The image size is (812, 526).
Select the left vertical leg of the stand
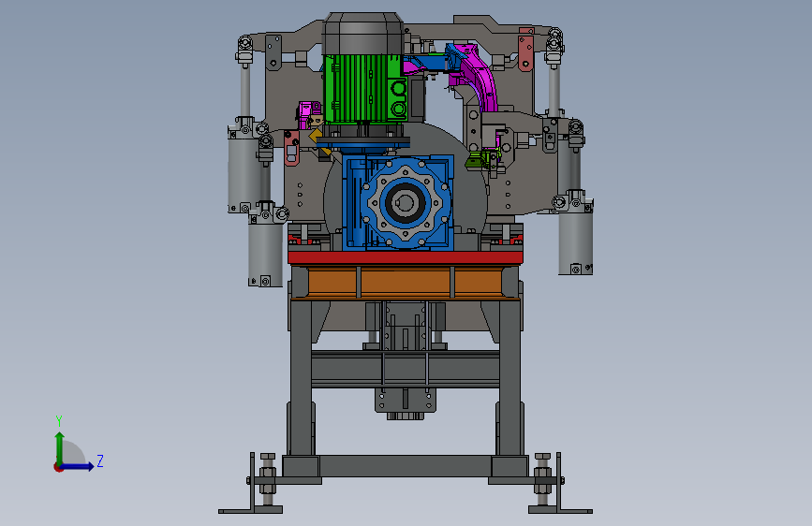pyautogui.click(x=301, y=377)
